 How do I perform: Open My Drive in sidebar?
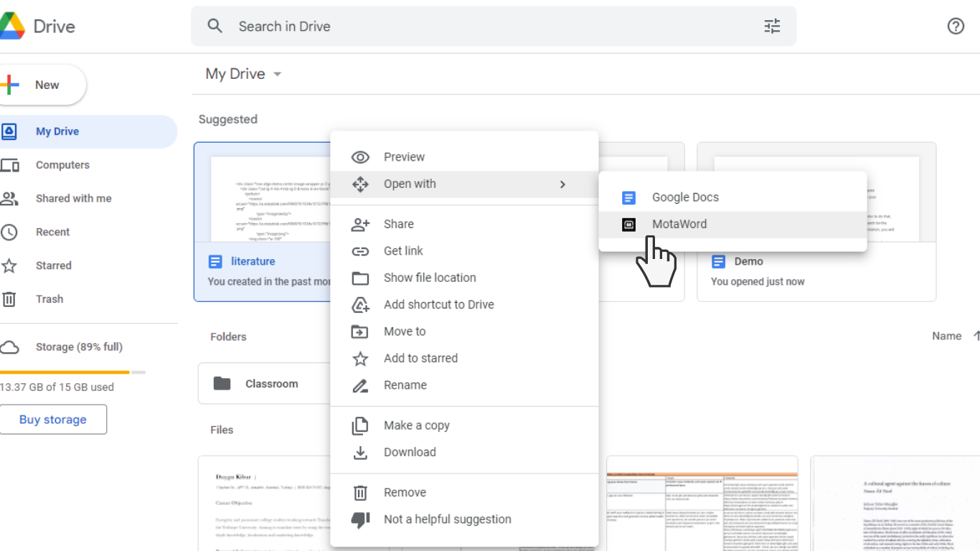(88, 131)
